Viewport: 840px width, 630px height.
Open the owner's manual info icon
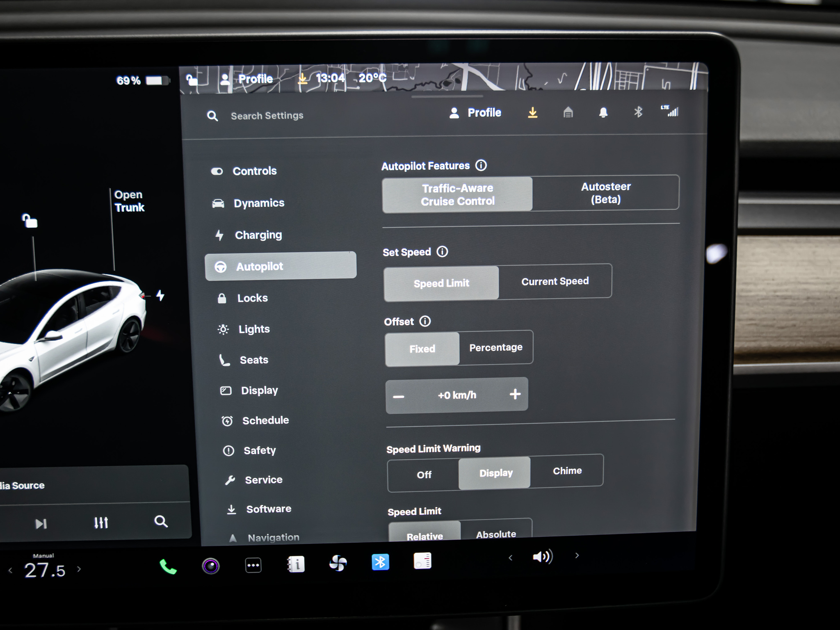point(296,564)
